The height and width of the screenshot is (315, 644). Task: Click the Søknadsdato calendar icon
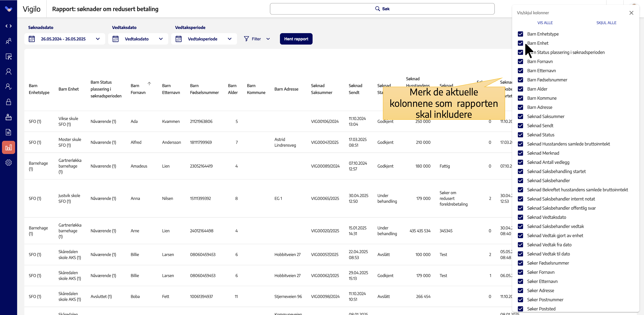[x=32, y=39]
